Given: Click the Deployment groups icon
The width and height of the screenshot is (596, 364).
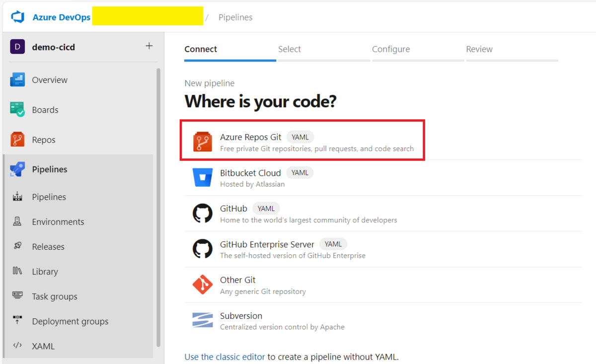Looking at the screenshot, I should click(17, 321).
